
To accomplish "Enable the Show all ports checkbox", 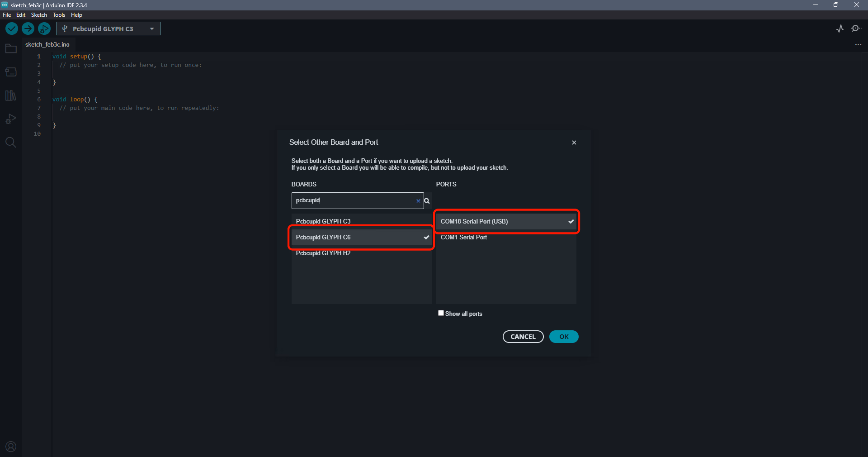I will click(x=441, y=313).
